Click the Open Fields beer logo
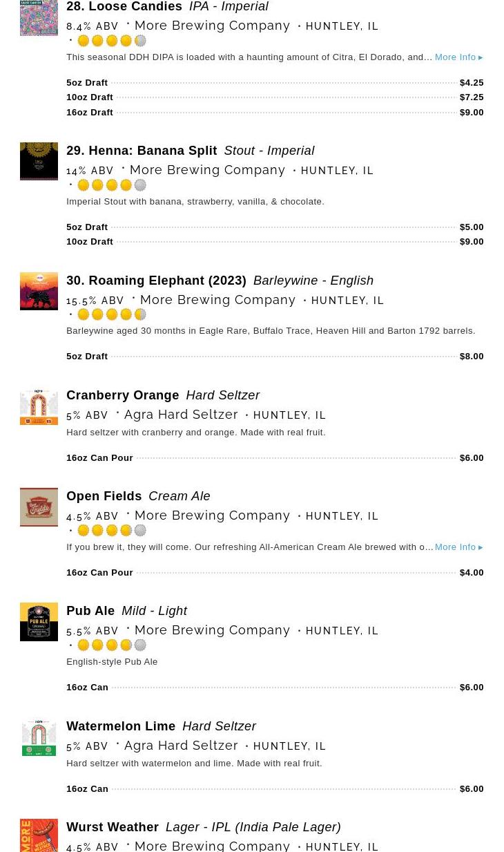 (39, 507)
